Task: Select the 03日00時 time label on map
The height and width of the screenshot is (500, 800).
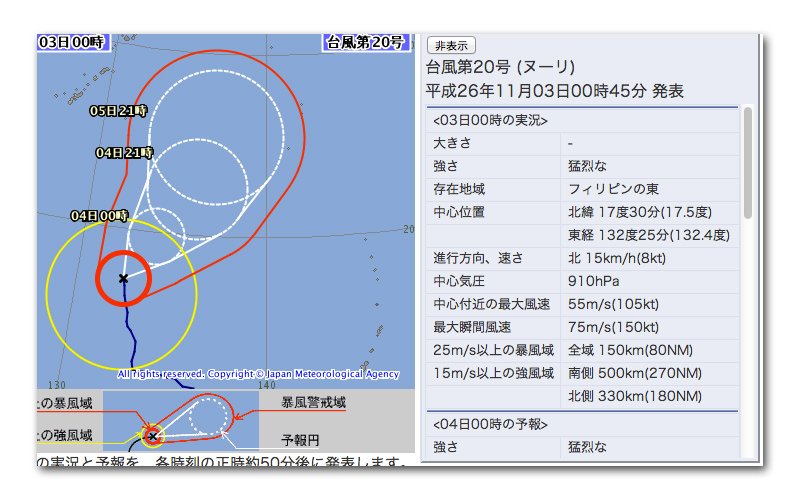Action: click(x=72, y=42)
